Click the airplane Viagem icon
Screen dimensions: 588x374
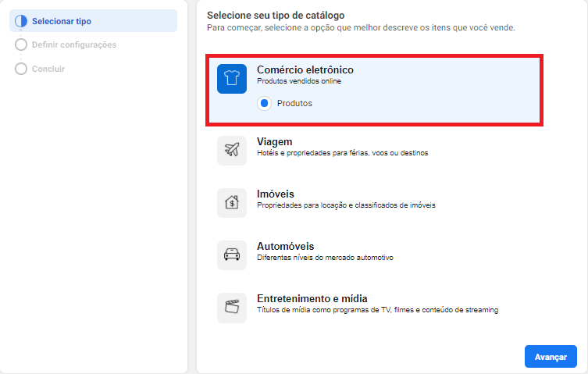pyautogui.click(x=232, y=151)
